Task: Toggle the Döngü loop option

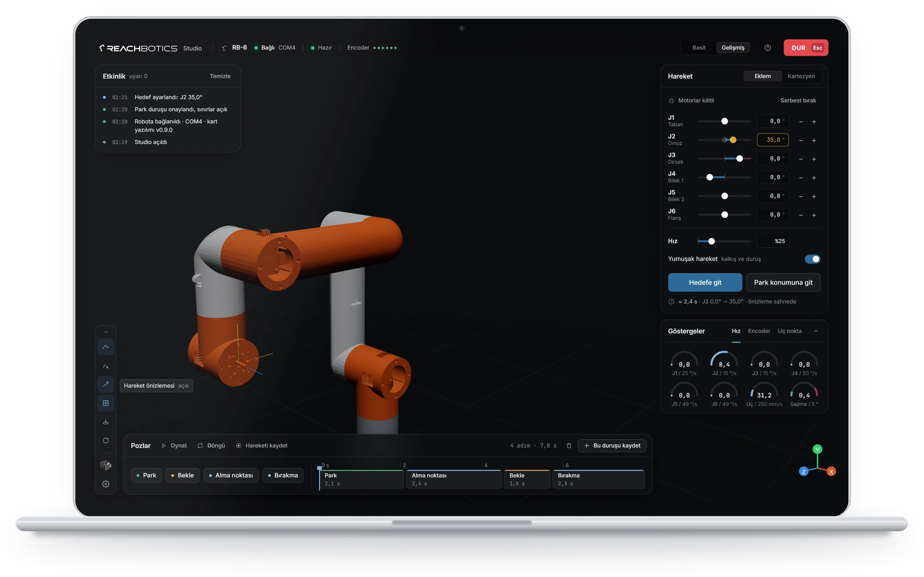Action: (x=211, y=446)
